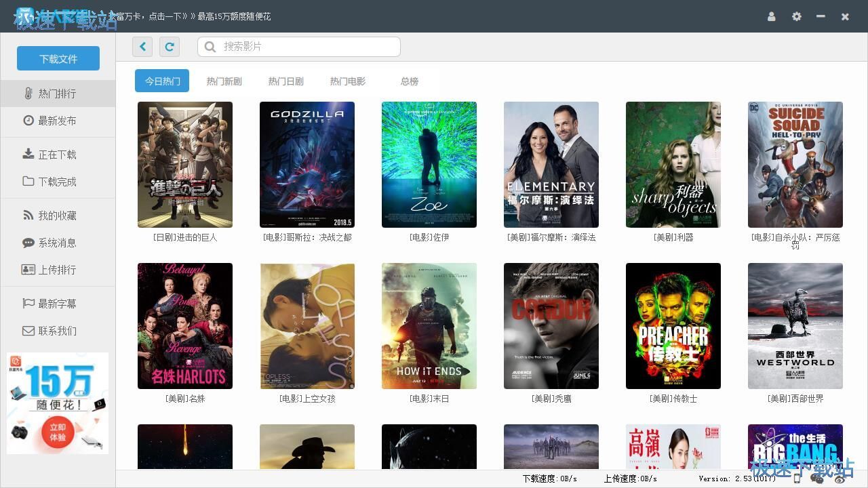Open settings gear in title bar
Viewport: 868px width, 488px height.
(796, 16)
